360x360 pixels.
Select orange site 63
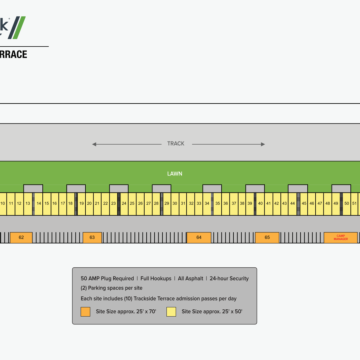pos(92,238)
